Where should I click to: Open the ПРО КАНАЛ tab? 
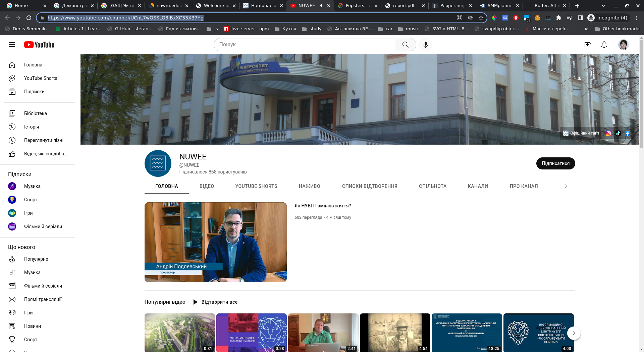524,186
